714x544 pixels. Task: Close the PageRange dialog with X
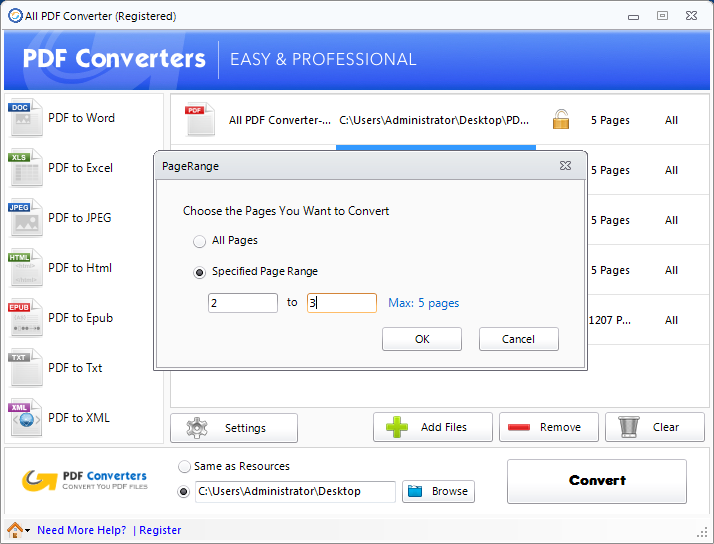coord(566,166)
